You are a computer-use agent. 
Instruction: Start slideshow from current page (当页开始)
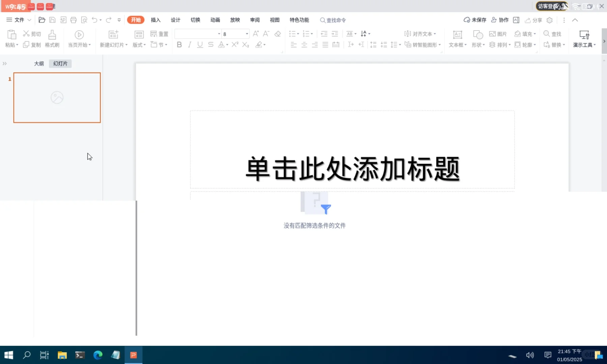(79, 39)
